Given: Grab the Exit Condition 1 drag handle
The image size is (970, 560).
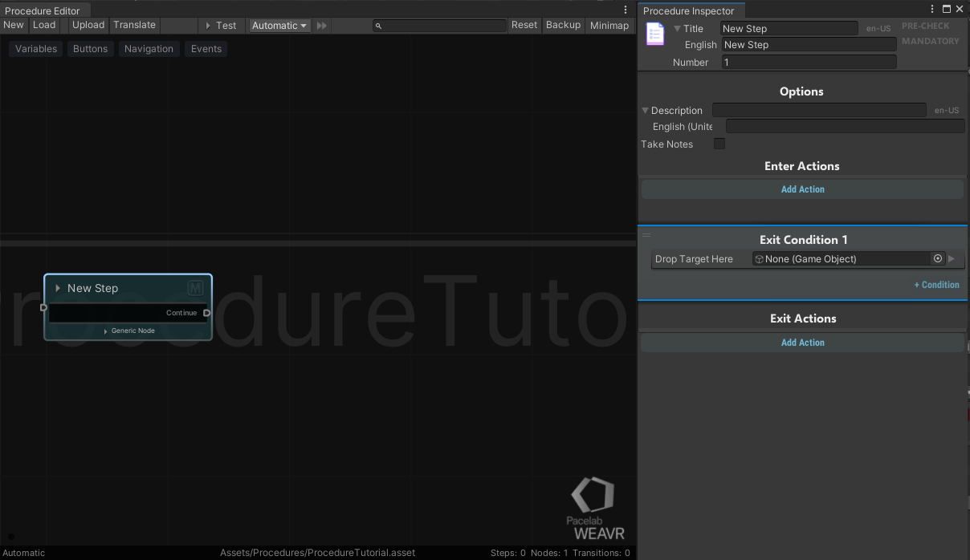Looking at the screenshot, I should 646,235.
